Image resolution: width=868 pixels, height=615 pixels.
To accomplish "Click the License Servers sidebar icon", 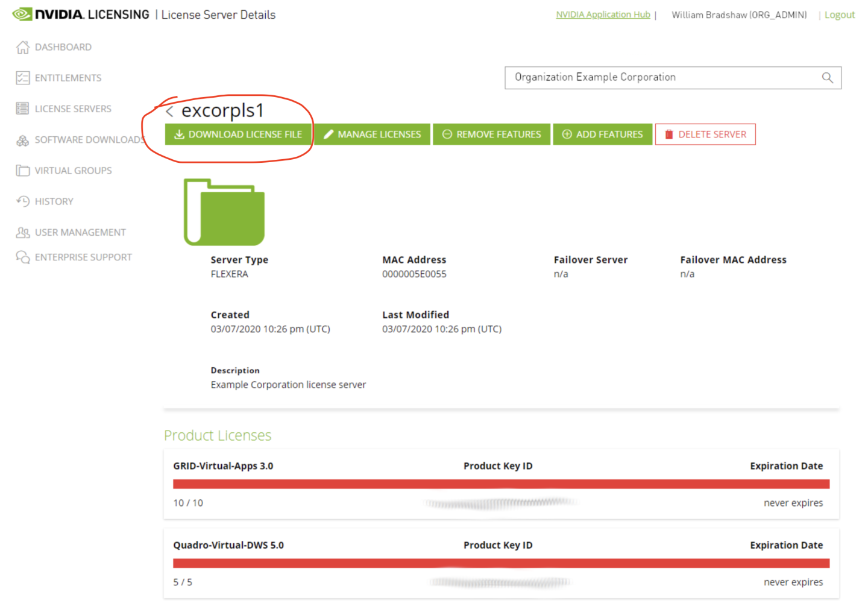I will click(23, 109).
